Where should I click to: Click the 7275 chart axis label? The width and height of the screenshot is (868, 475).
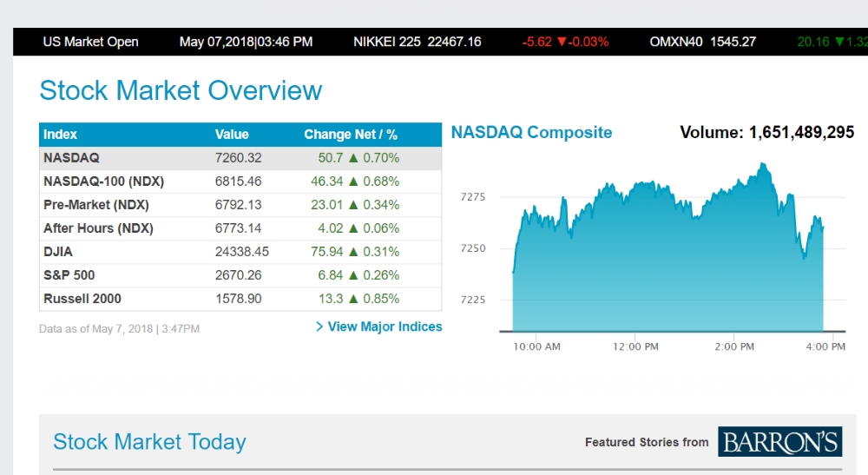pyautogui.click(x=473, y=196)
